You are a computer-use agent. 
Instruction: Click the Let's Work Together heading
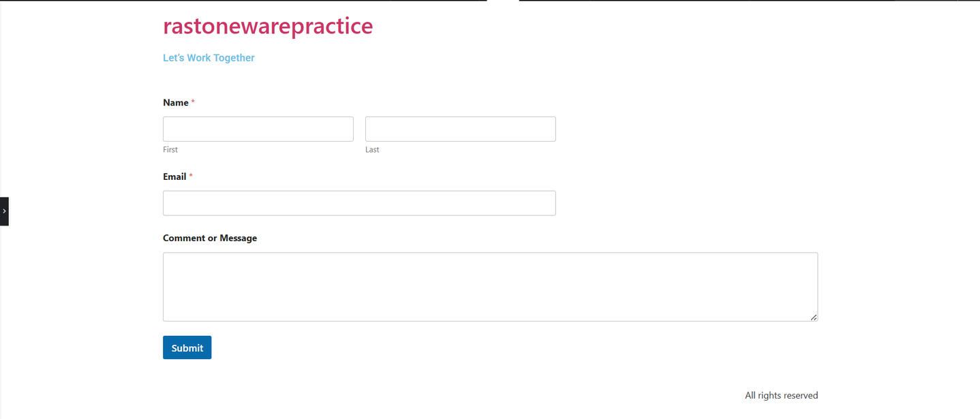pyautogui.click(x=209, y=58)
